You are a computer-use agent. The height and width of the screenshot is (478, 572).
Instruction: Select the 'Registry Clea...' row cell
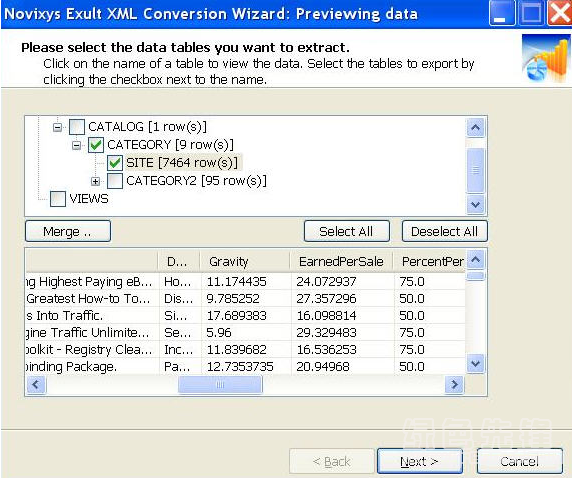coord(93,349)
